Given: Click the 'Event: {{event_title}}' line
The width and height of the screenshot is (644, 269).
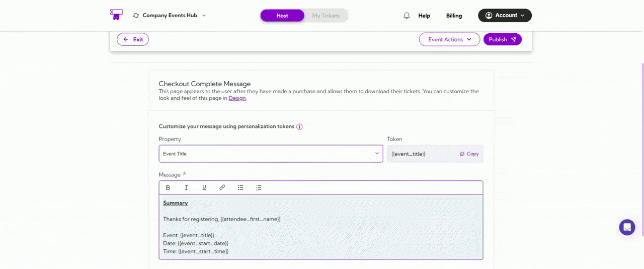Looking at the screenshot, I should point(189,235).
